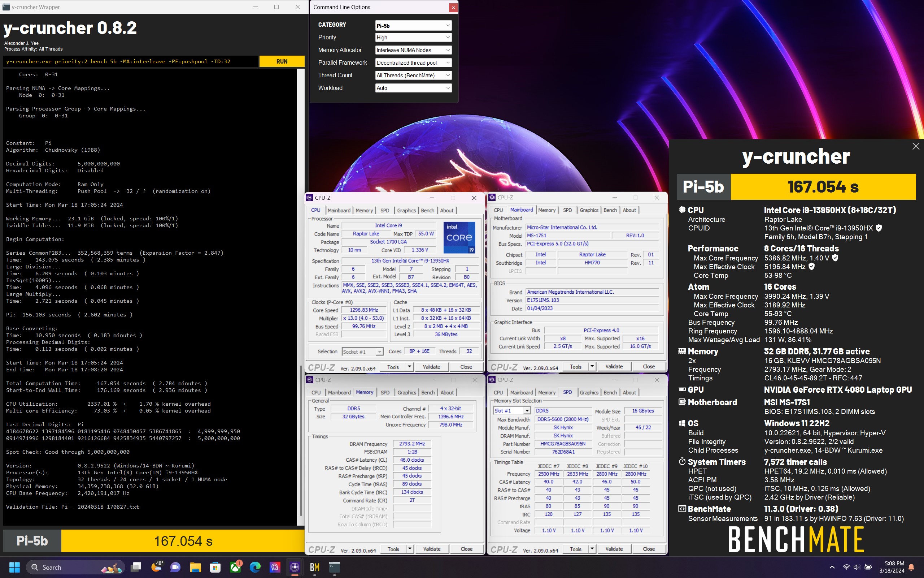
Task: Open the Windows Start menu
Action: pos(14,567)
